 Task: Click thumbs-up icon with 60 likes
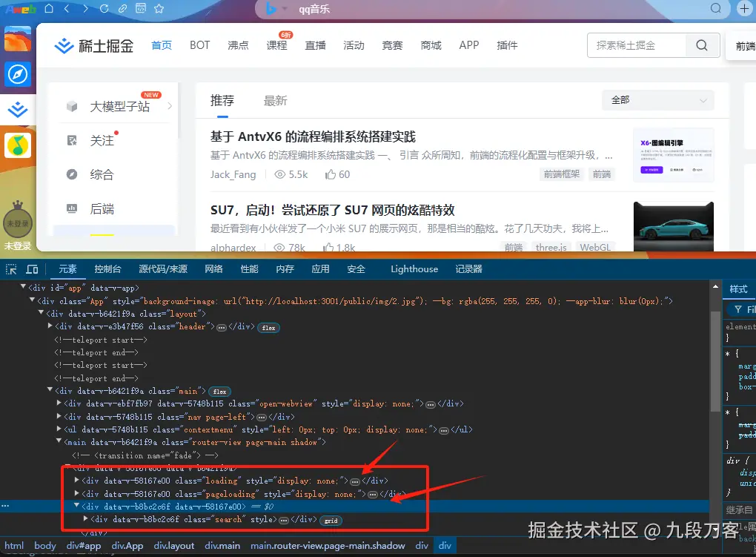[x=331, y=174]
